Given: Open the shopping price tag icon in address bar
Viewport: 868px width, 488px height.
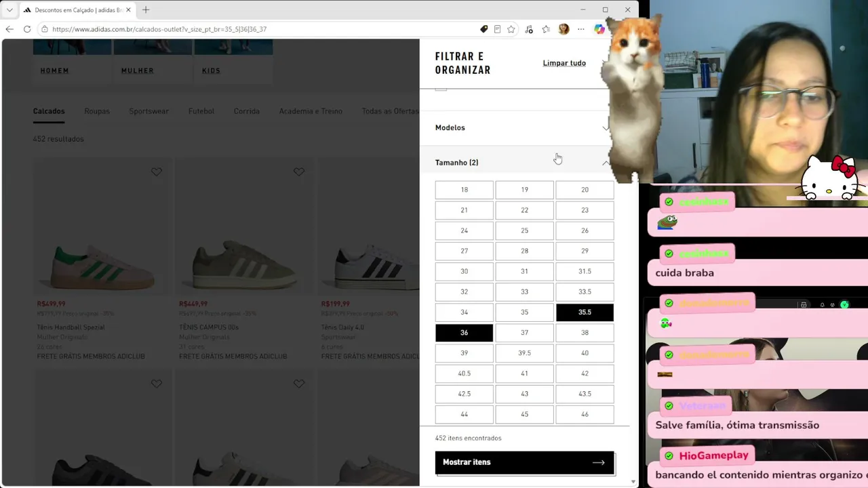Looking at the screenshot, I should click(x=484, y=29).
